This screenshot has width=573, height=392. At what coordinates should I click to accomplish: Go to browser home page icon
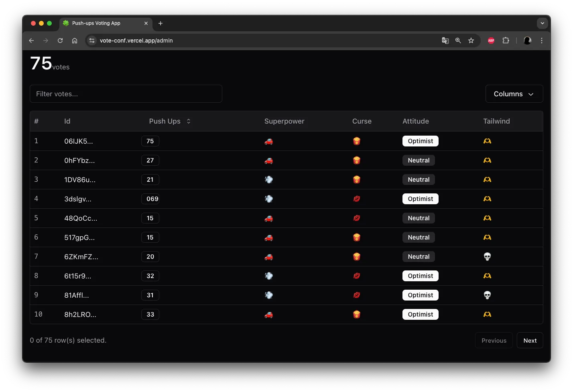(x=75, y=41)
